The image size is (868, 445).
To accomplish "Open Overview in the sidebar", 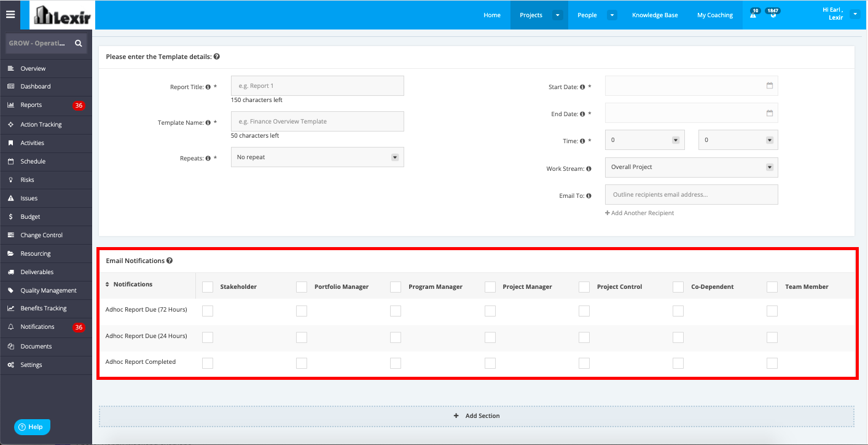I will 46,69.
